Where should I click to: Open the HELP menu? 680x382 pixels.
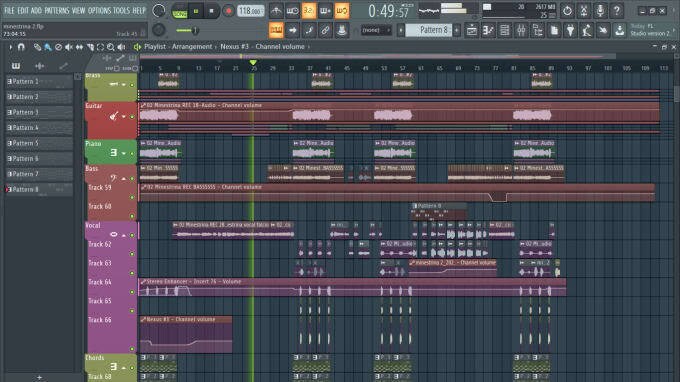pyautogui.click(x=139, y=10)
